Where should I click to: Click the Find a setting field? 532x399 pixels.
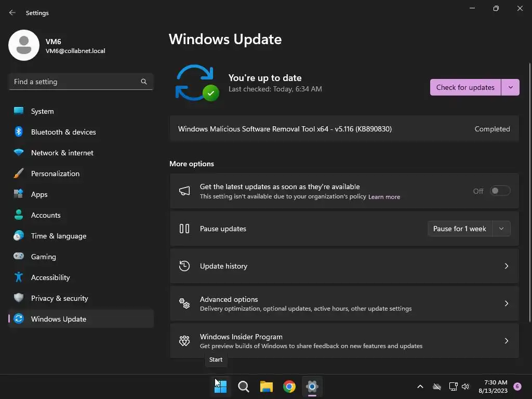click(x=81, y=82)
